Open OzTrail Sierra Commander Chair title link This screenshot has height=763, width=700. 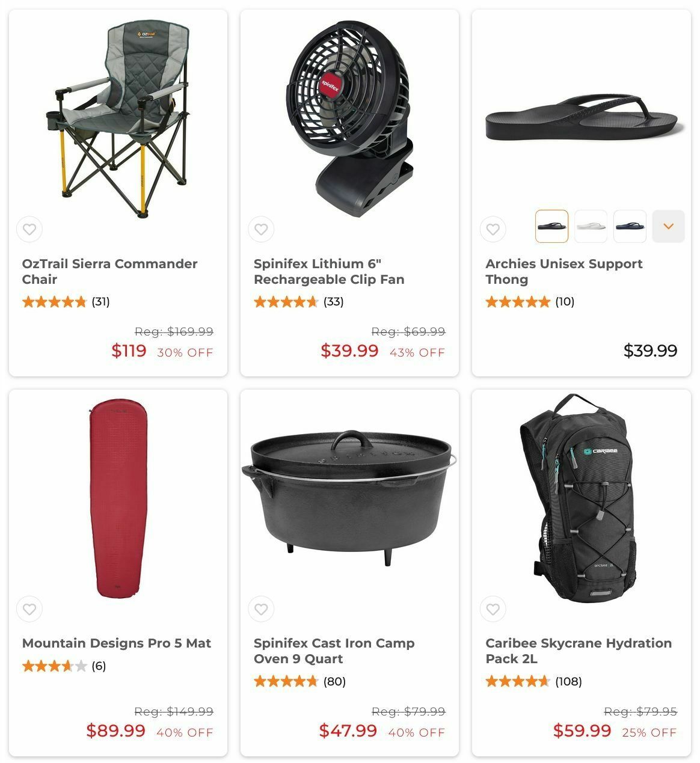pyautogui.click(x=109, y=271)
